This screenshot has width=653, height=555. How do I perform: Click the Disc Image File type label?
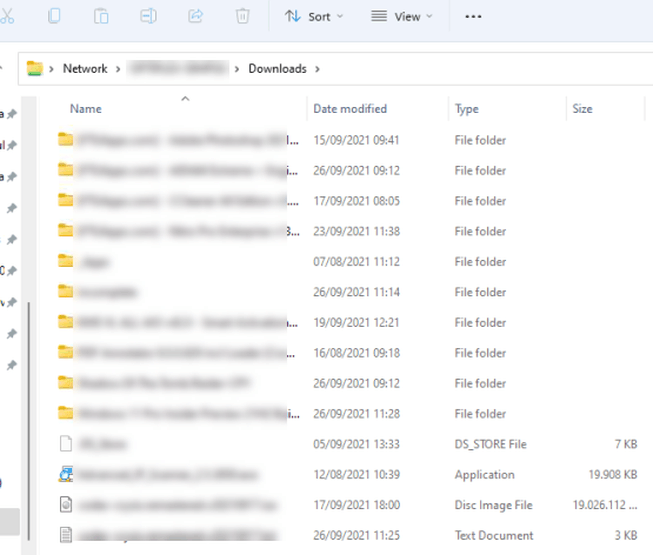[x=493, y=505]
